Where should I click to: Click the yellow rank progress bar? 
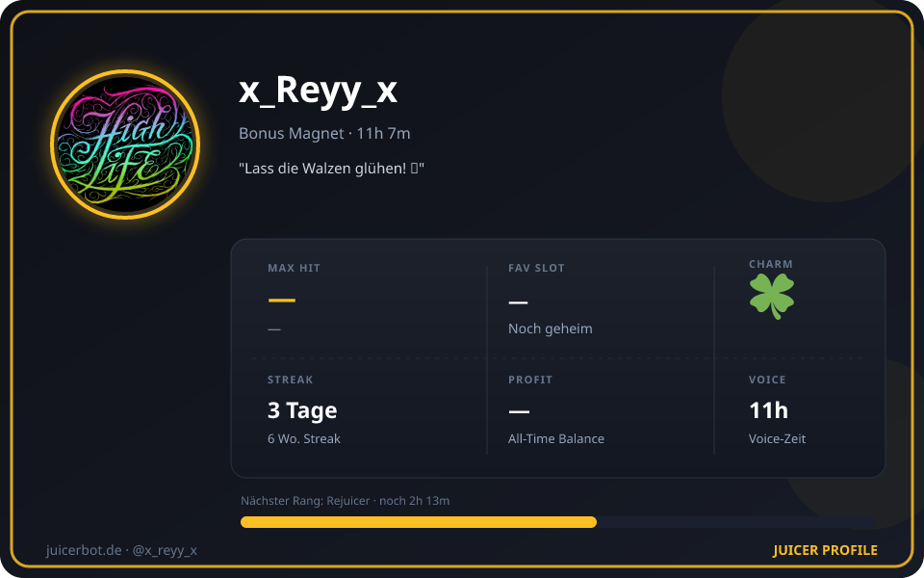[419, 522]
